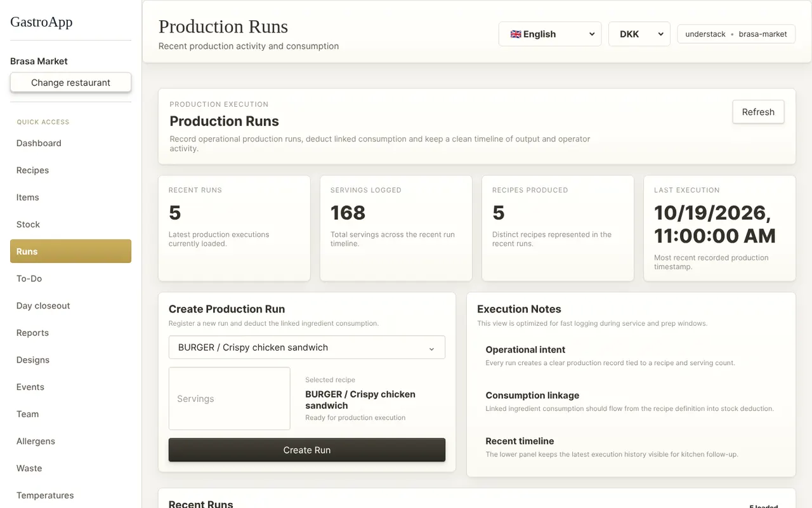Open the Designs page

pos(70,360)
